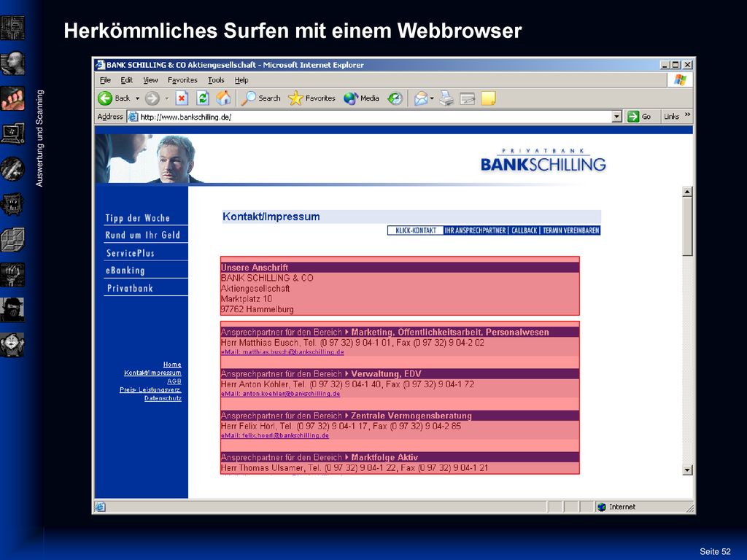Click the Internet zone globe in status bar
This screenshot has height=560, width=747.
(602, 507)
